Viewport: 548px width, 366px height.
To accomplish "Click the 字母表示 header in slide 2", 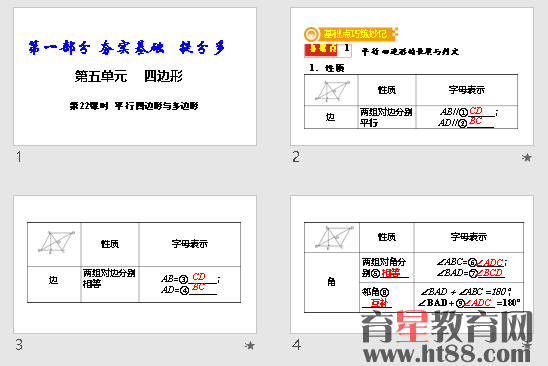I will click(467, 90).
